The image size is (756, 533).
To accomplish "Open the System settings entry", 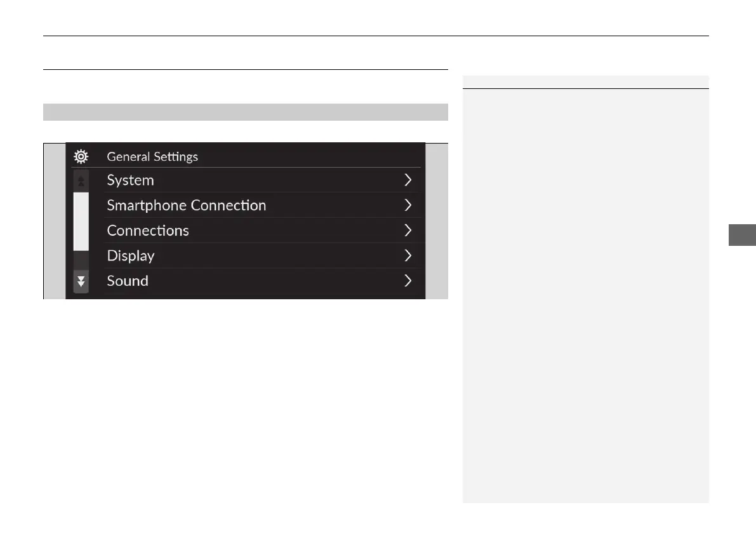I will pos(131,180).
